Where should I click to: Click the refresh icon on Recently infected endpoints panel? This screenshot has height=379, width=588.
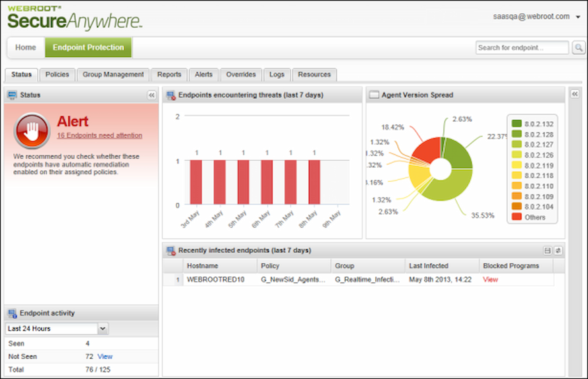(x=558, y=250)
